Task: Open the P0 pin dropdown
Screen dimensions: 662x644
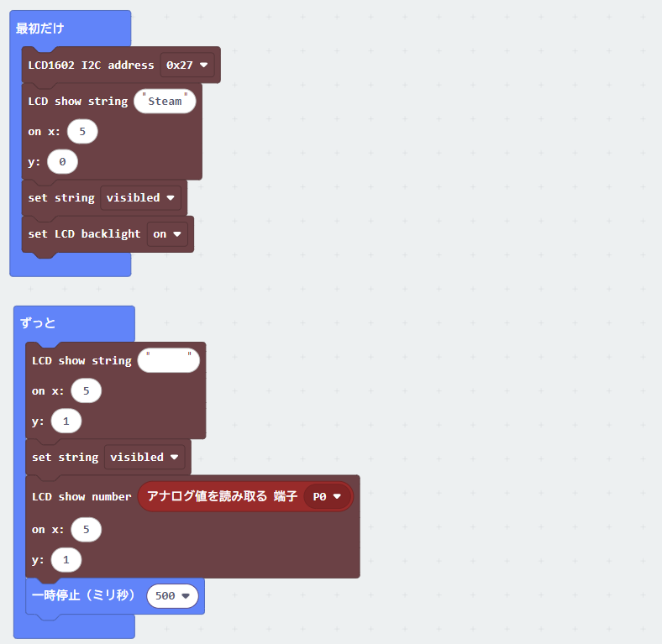Action: (x=327, y=497)
